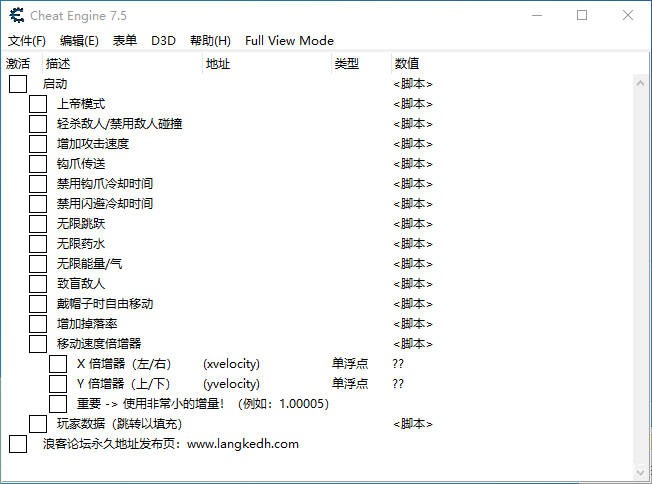This screenshot has height=484, width=652.
Task: Toggle the 浪客论坛永久地址发布页 checkbox
Action: tap(18, 443)
